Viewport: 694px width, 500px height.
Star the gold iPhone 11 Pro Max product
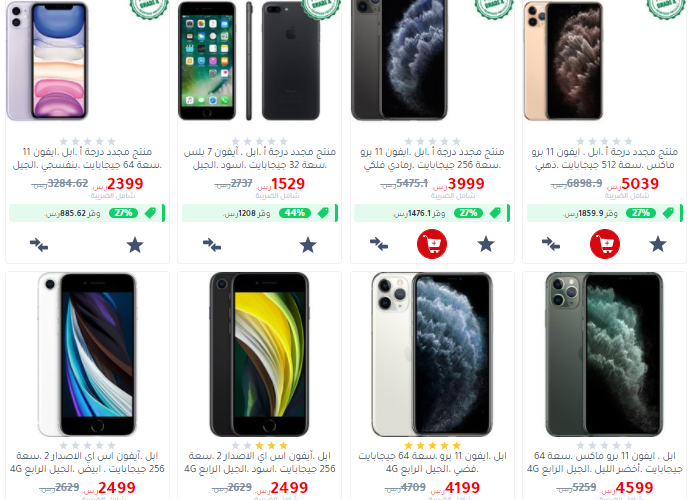point(658,244)
